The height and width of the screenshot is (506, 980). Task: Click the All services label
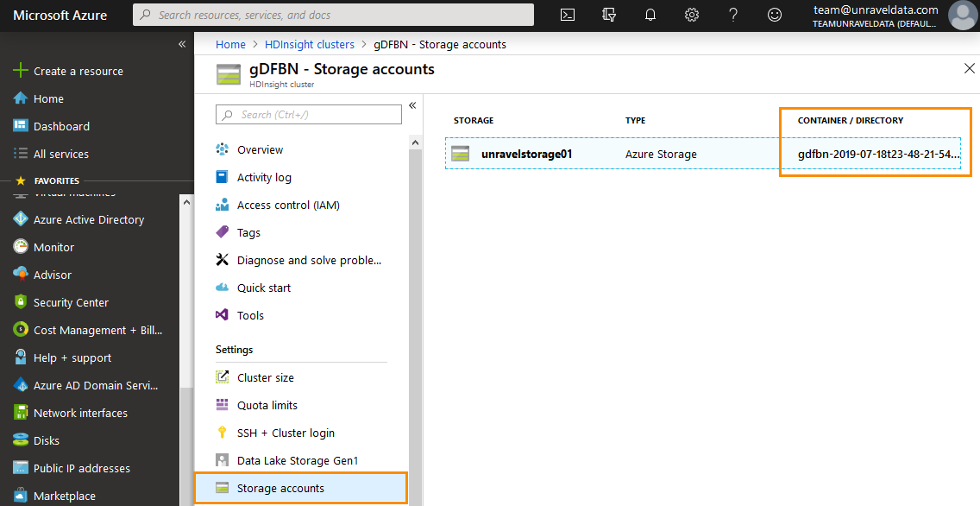point(61,154)
